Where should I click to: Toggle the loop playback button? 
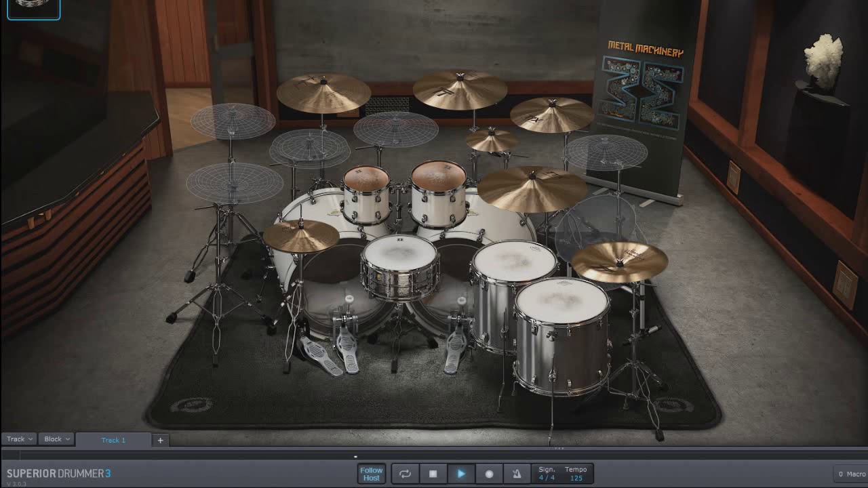pyautogui.click(x=405, y=474)
